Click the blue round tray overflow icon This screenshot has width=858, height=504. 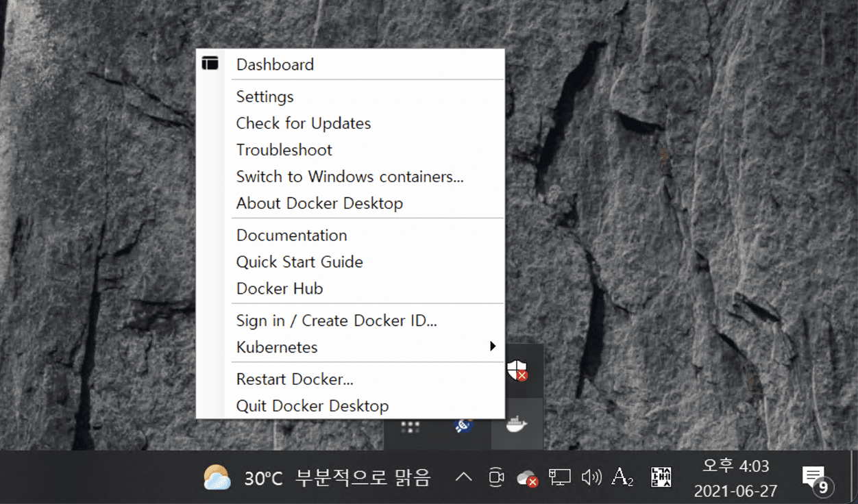pyautogui.click(x=464, y=425)
